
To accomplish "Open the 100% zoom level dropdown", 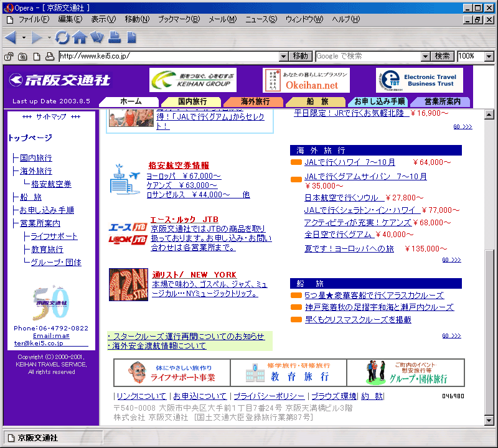I will click(x=489, y=57).
